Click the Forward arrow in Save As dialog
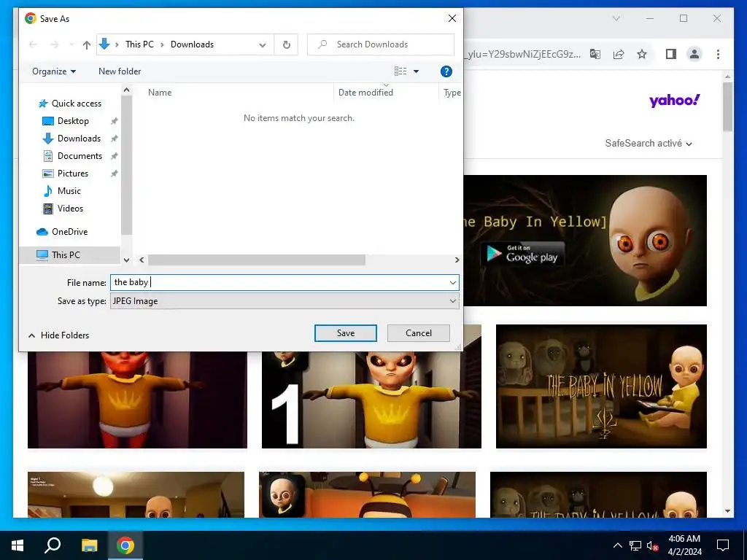The image size is (747, 560). 55,44
